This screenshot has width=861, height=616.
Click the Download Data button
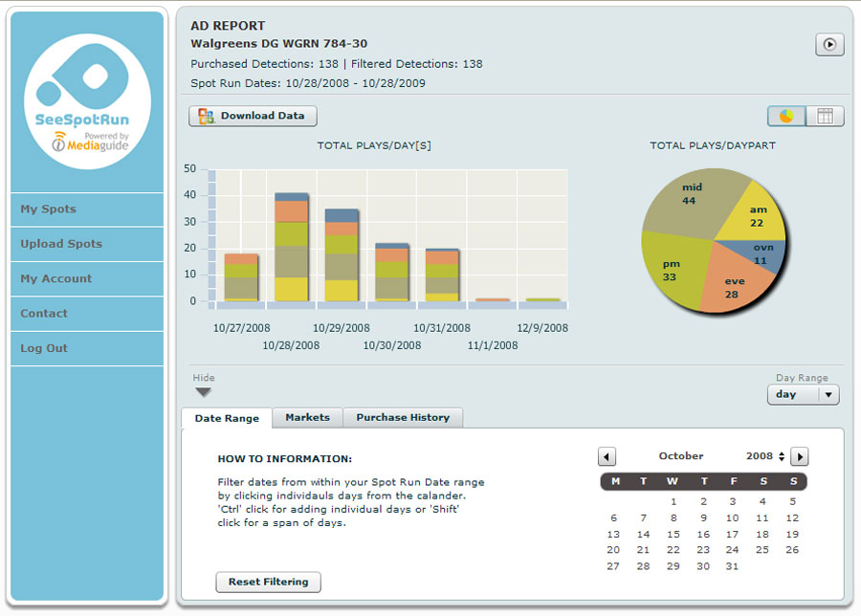(x=253, y=116)
